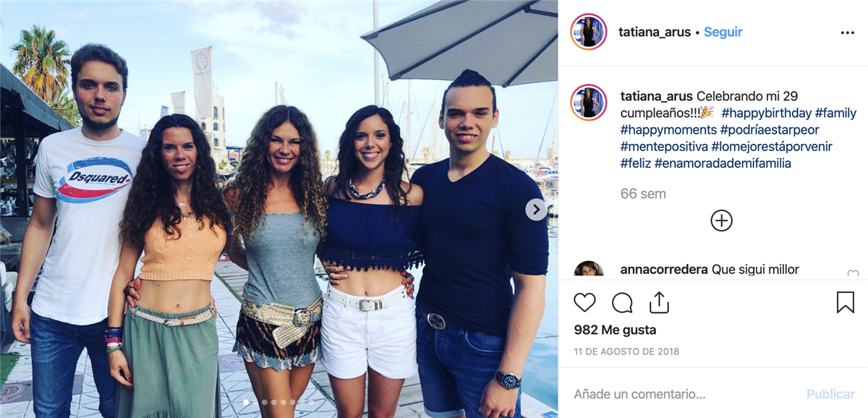Open annacorredera's profile picture
The image size is (868, 418).
coord(588,270)
